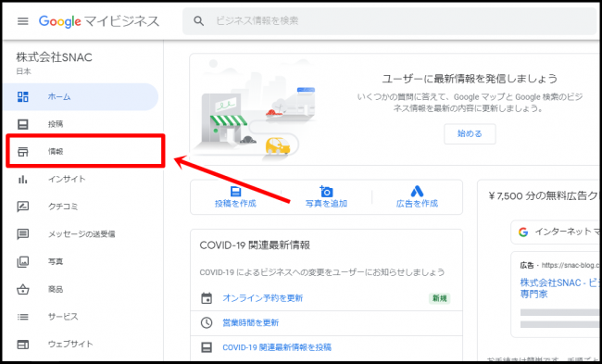Click the 投稿 sidebar icon
The height and width of the screenshot is (364, 602).
tap(23, 124)
